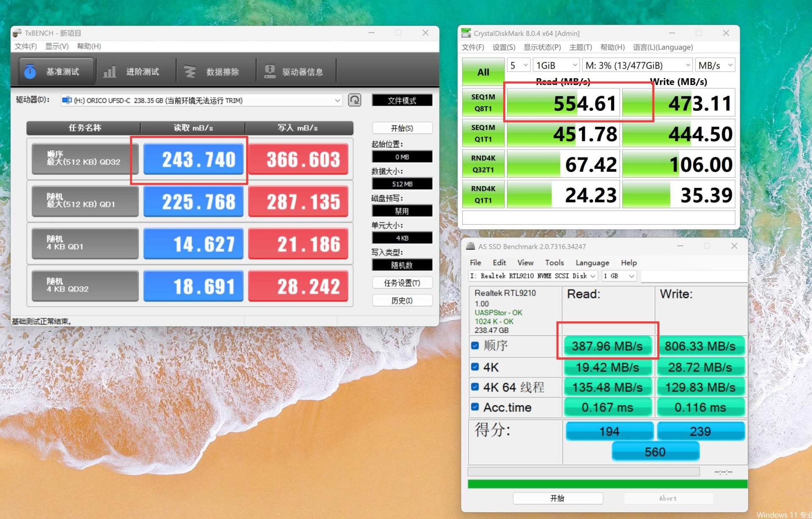The width and height of the screenshot is (812, 519).
Task: Expand the ORICO UFSD-C drive dropdown
Action: click(x=337, y=100)
